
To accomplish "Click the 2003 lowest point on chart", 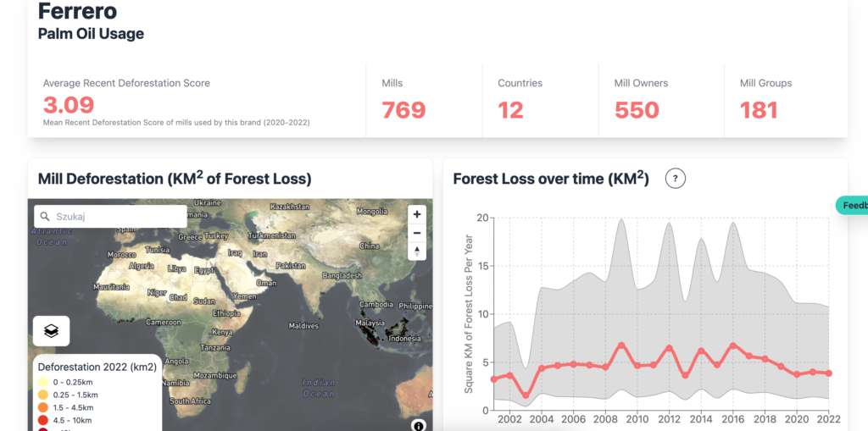I will pyautogui.click(x=526, y=395).
